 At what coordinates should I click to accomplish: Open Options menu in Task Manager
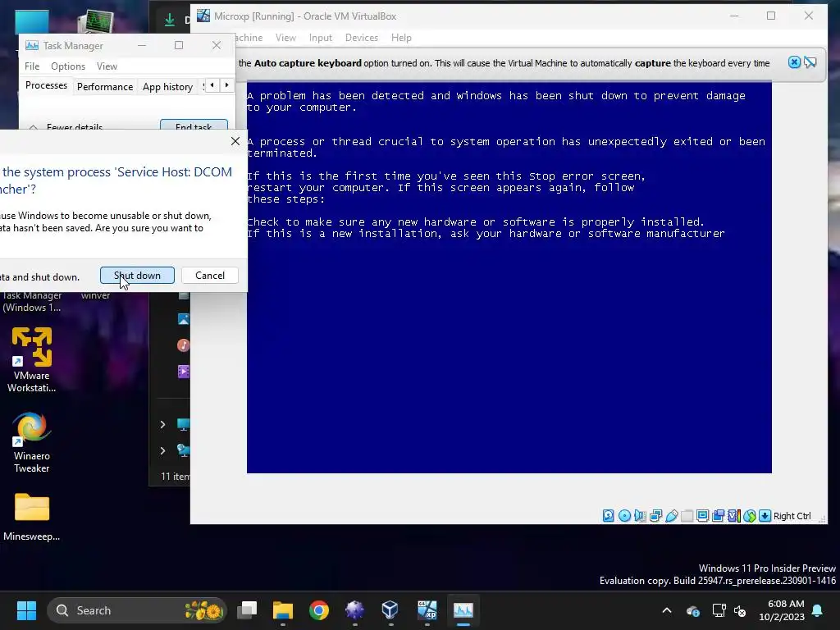pos(68,66)
